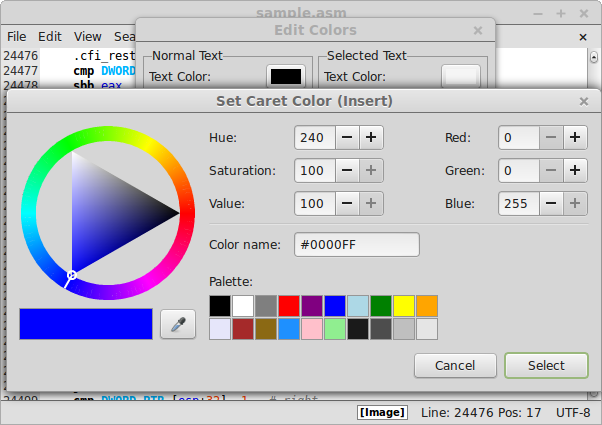Choose the dodger blue palette swatch
The image size is (602, 425).
click(289, 329)
